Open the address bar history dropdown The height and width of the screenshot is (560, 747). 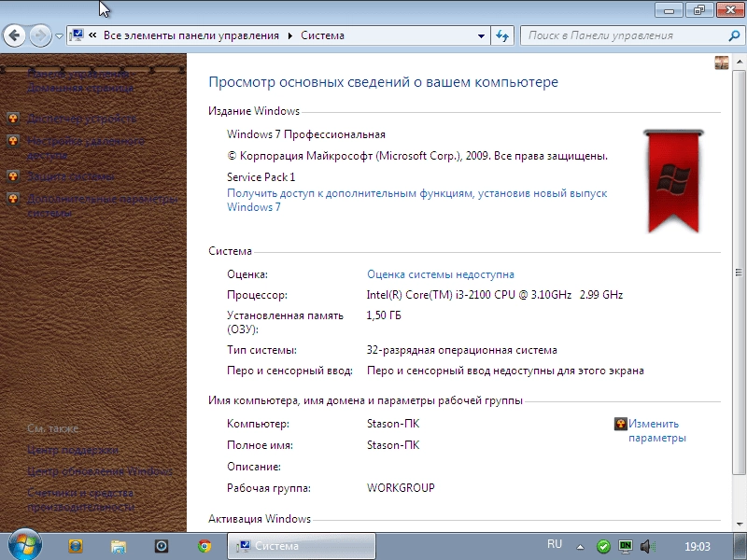[481, 35]
